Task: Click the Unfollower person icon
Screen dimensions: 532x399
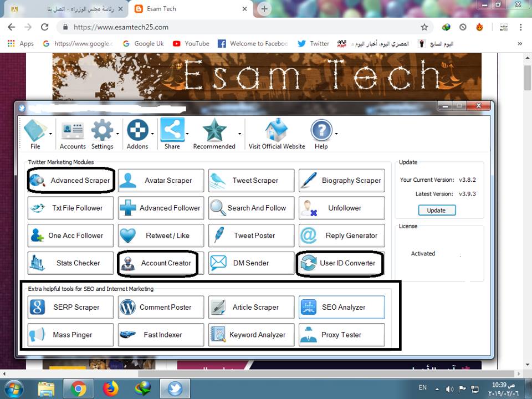Action: pyautogui.click(x=309, y=208)
